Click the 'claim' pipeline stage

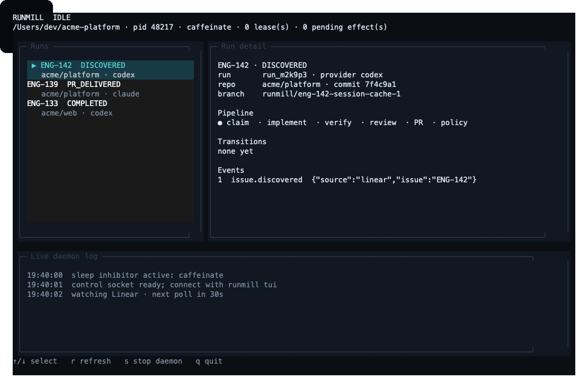point(238,122)
